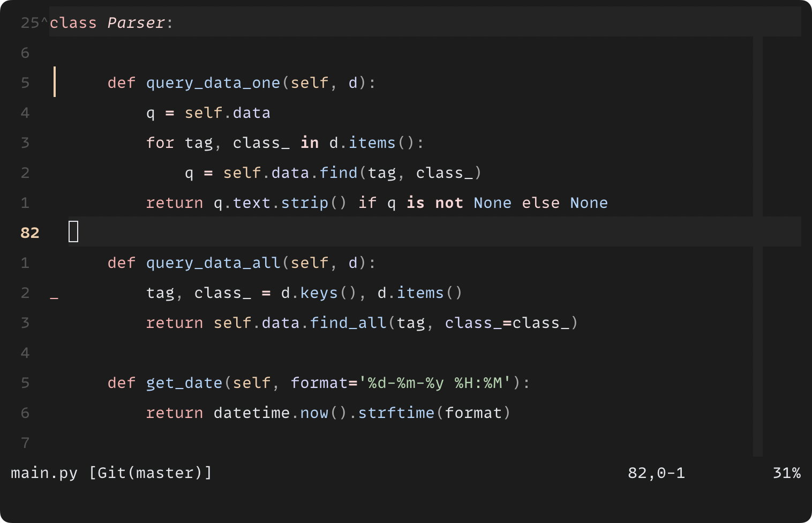812x523 pixels.
Task: Click 'find' in self.data.find call
Action: pyautogui.click(x=339, y=173)
